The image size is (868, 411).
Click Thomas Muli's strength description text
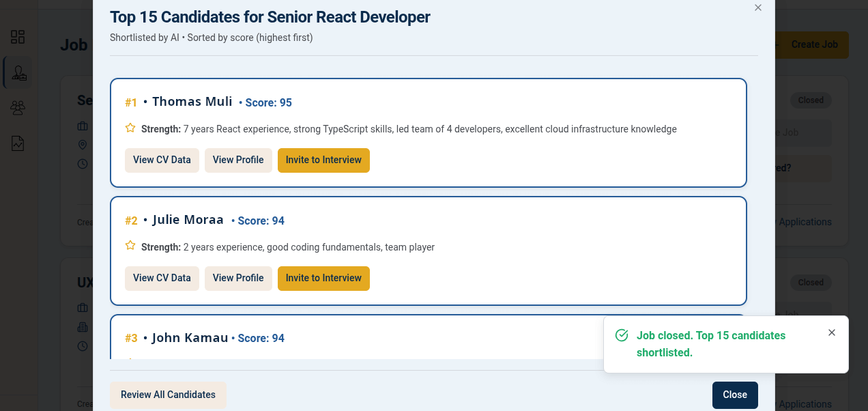430,129
